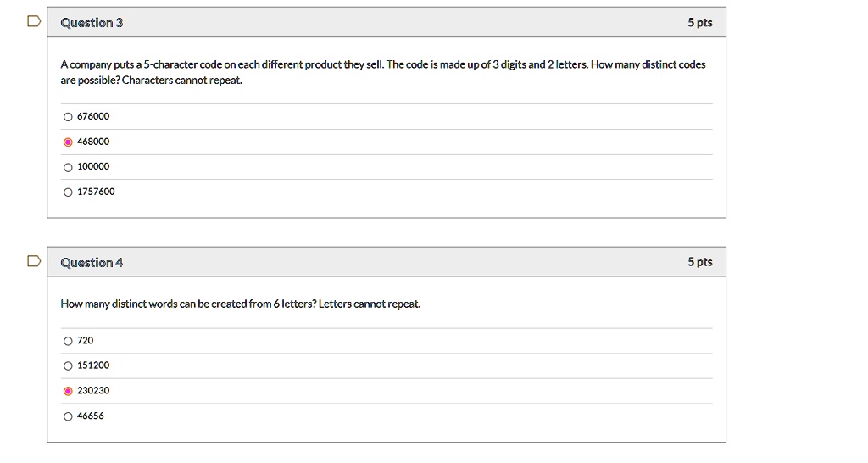The width and height of the screenshot is (868, 463).
Task: Click the "46656" answer label text
Action: [x=91, y=416]
